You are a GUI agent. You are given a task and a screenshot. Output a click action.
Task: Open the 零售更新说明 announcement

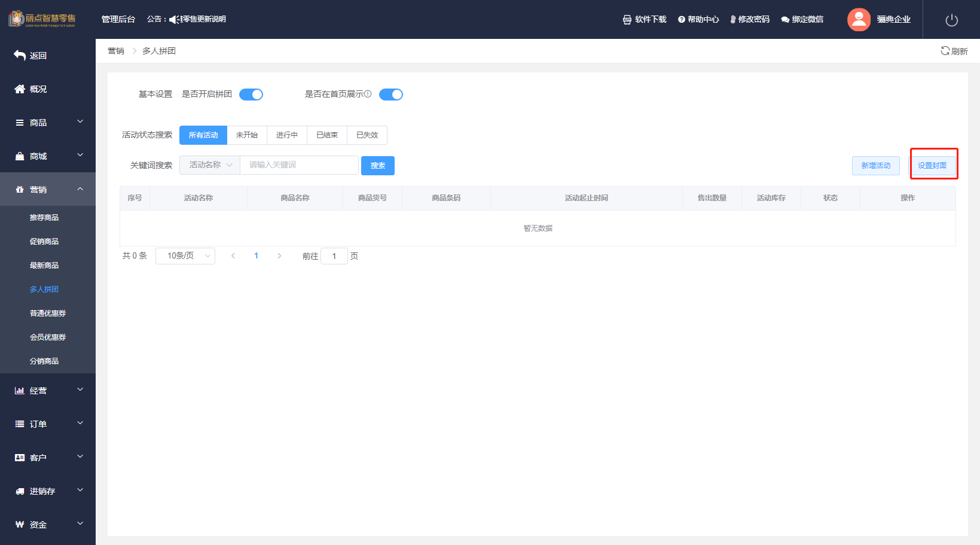pyautogui.click(x=203, y=20)
